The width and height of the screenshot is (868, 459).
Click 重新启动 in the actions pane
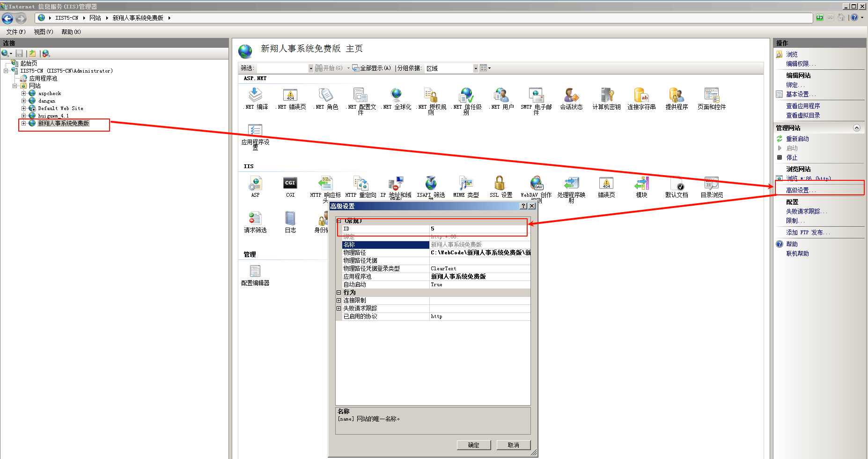[797, 139]
